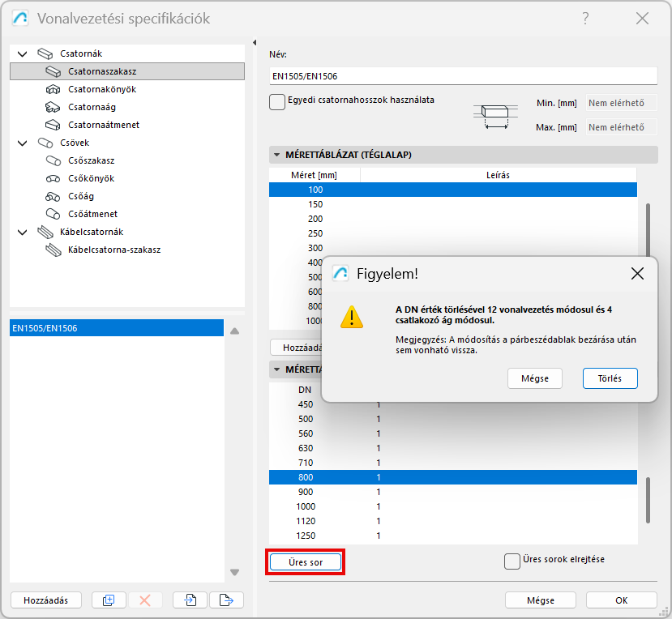Click the Csőátmenet pipe transition icon
The image size is (672, 619).
54,214
